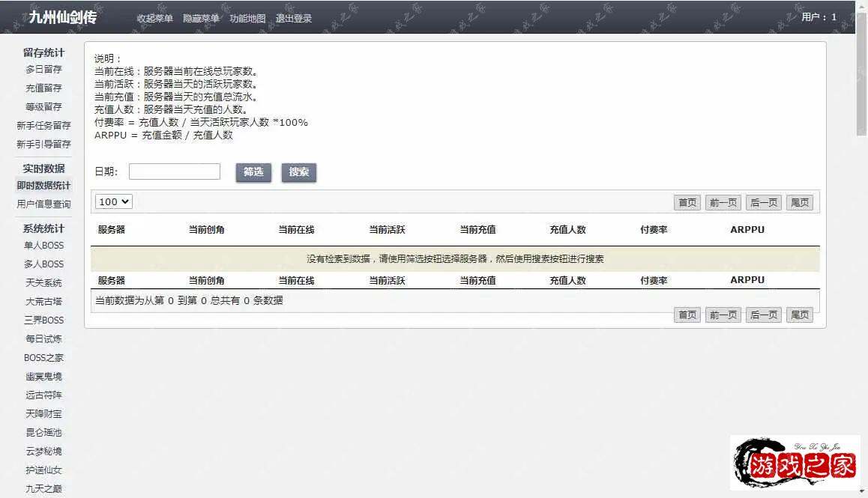Open 三界BOSS in the sidebar
The height and width of the screenshot is (498, 868).
43,321
